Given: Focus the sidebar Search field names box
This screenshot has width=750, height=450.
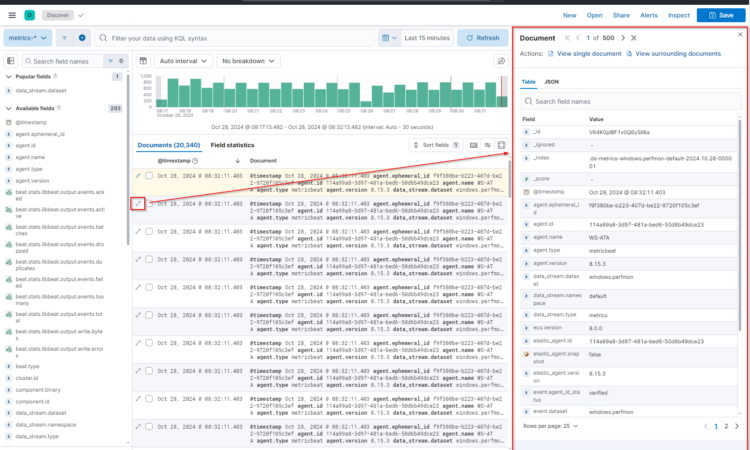Looking at the screenshot, I should click(x=63, y=61).
